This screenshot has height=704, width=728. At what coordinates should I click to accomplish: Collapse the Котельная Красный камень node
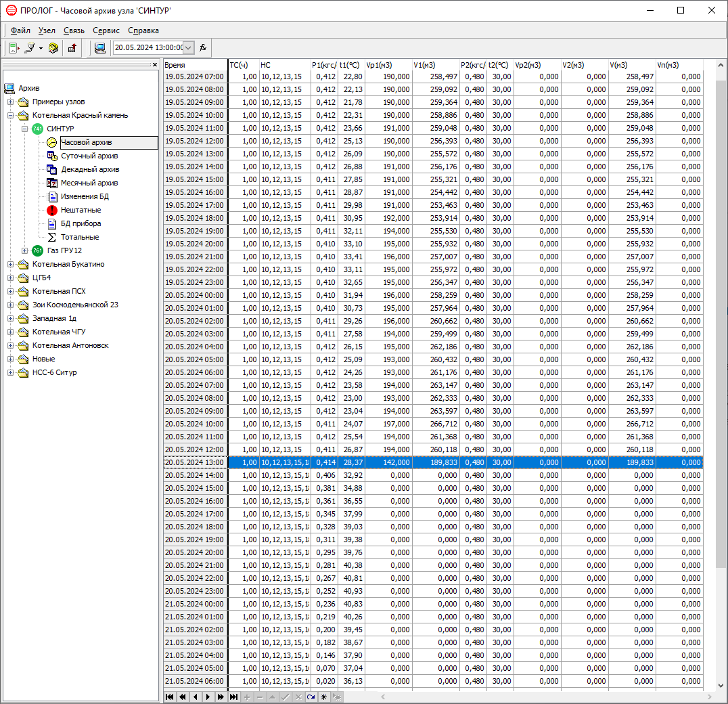(x=11, y=115)
